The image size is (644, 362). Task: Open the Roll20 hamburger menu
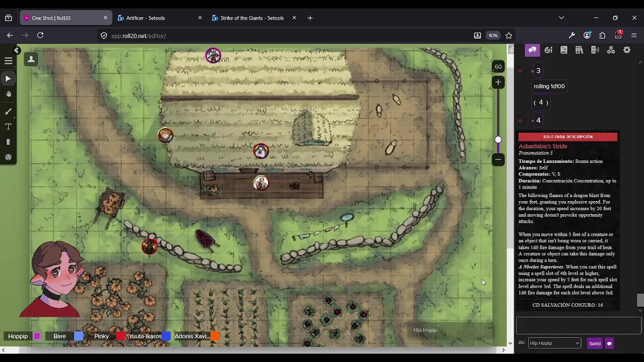coord(9,61)
